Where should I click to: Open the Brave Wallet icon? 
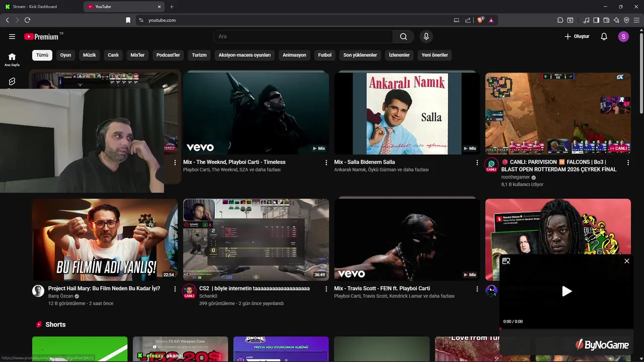point(606,20)
